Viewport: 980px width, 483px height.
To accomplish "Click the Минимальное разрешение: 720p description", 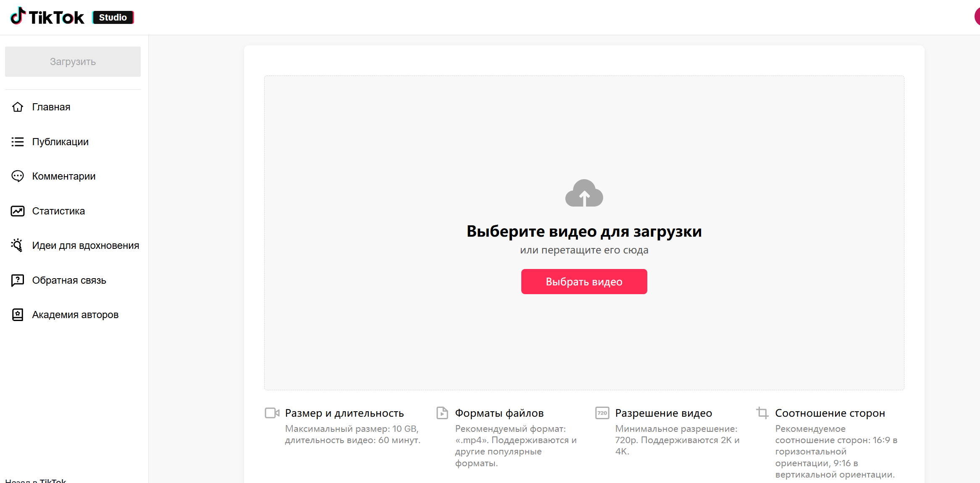I will pos(678,440).
